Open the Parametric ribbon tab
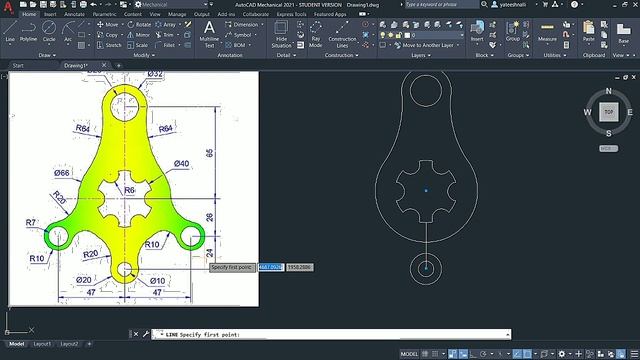This screenshot has width=640, height=360. [x=104, y=14]
